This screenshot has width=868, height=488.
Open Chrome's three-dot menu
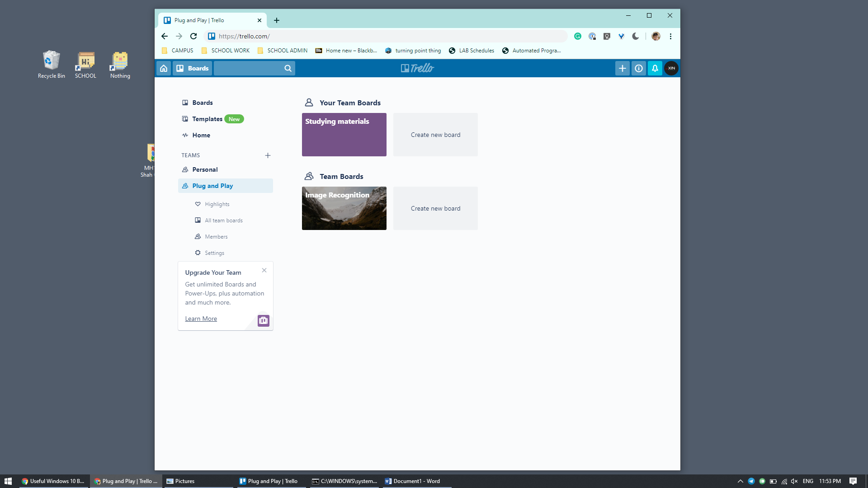(x=670, y=36)
